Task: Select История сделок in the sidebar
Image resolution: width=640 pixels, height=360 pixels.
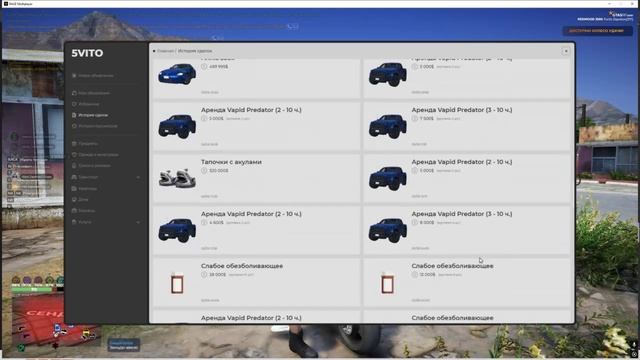Action: tap(90, 115)
